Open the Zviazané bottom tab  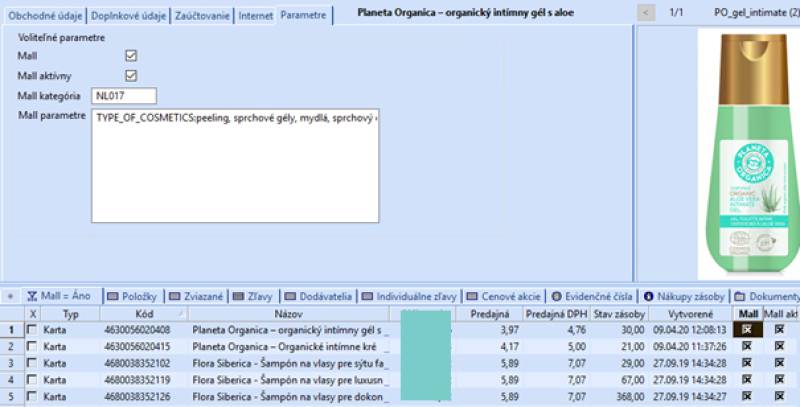pos(196,296)
